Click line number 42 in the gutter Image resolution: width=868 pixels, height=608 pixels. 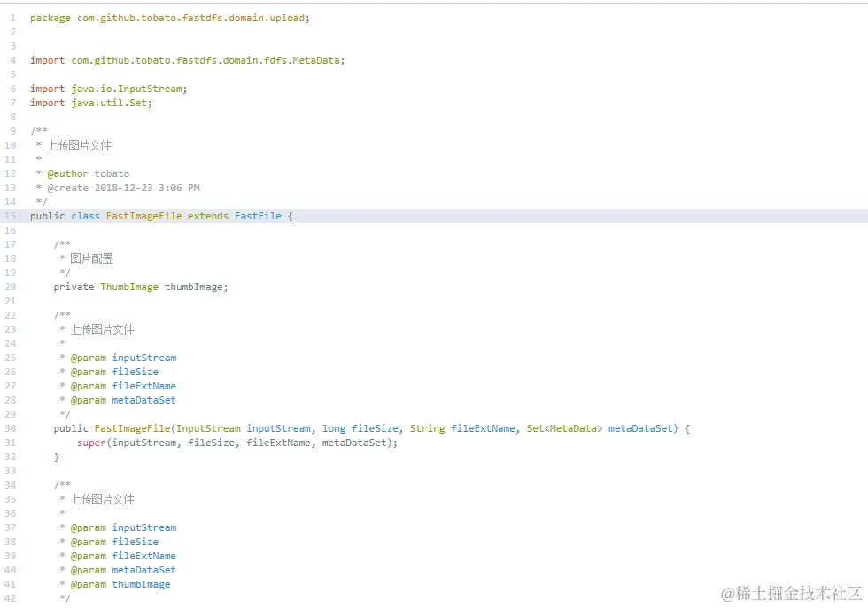pos(10,598)
